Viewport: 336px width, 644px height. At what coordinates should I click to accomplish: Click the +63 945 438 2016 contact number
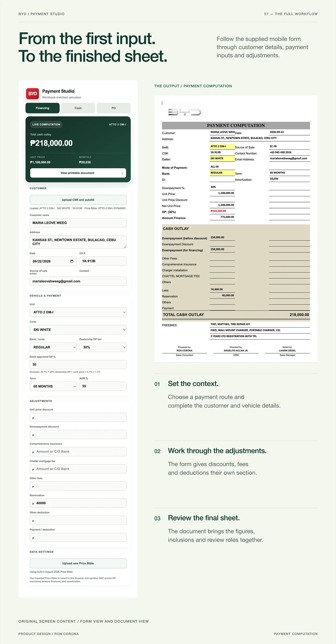(x=281, y=152)
